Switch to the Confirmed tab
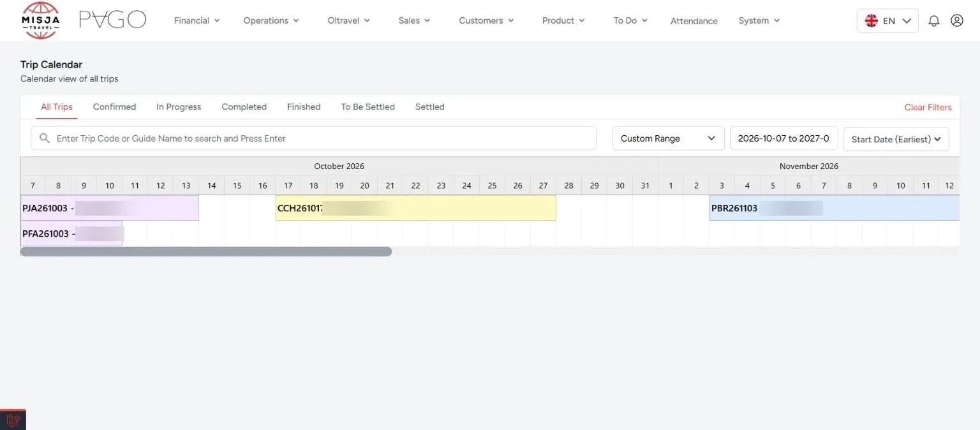This screenshot has height=430, width=980. (x=114, y=107)
